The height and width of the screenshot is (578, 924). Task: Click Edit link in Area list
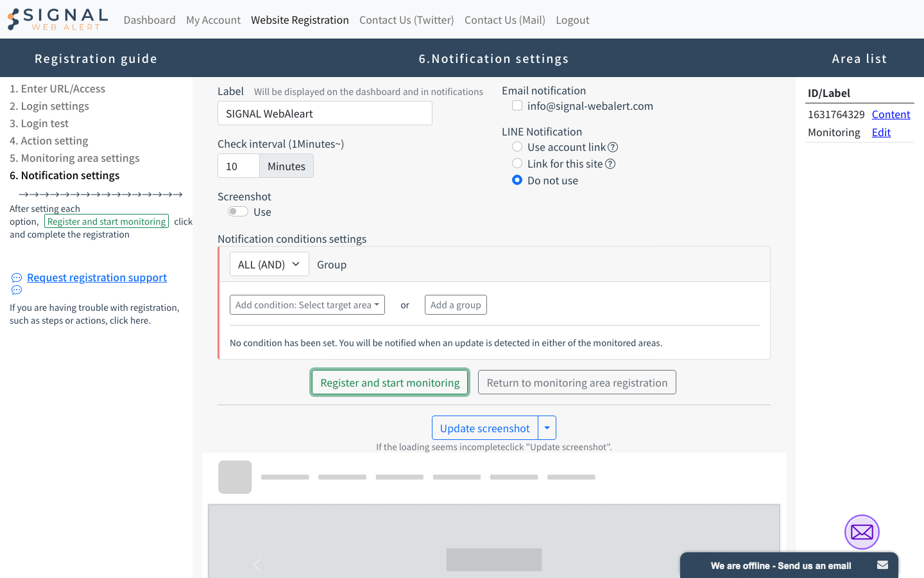pos(881,132)
